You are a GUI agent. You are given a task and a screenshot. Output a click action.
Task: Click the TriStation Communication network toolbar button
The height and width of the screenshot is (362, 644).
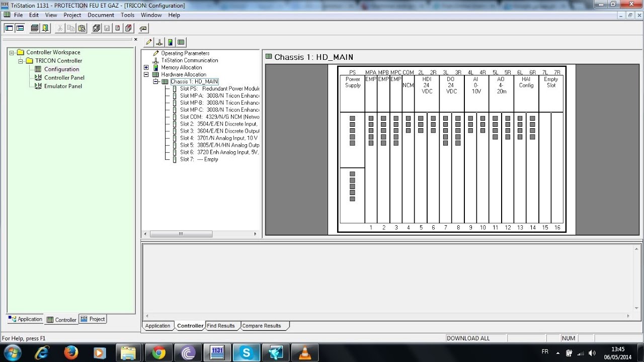[159, 42]
